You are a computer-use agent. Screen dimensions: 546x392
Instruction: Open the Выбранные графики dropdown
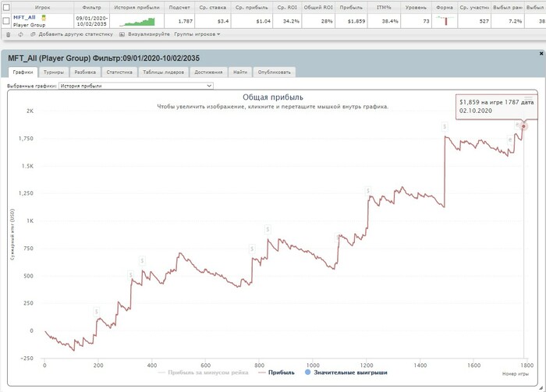click(136, 86)
